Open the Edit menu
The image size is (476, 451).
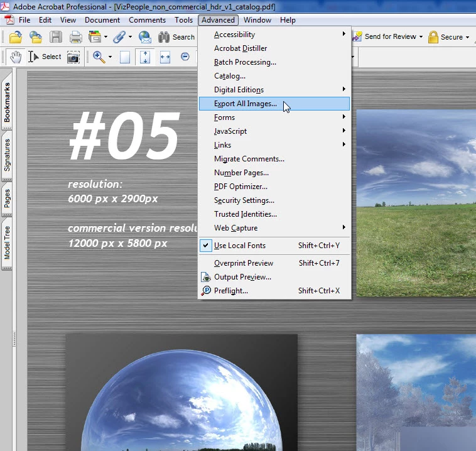coord(45,20)
